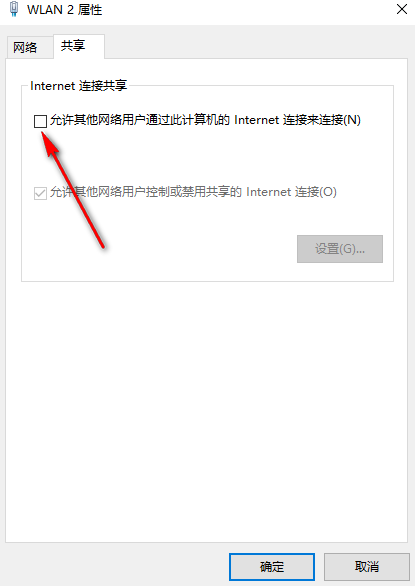415x586 pixels.
Task: Close the WLAN 2 属性 dialog
Action: point(402,9)
